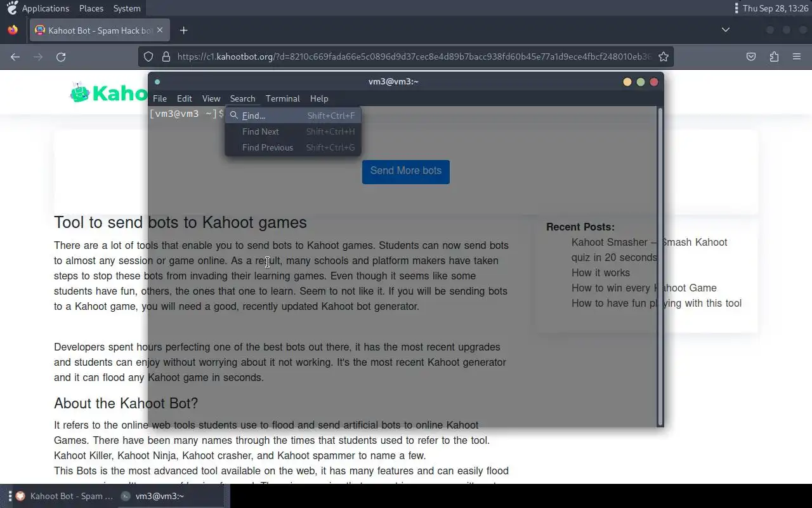This screenshot has height=508, width=812.
Task: Open the How it works recent post
Action: [x=601, y=272]
